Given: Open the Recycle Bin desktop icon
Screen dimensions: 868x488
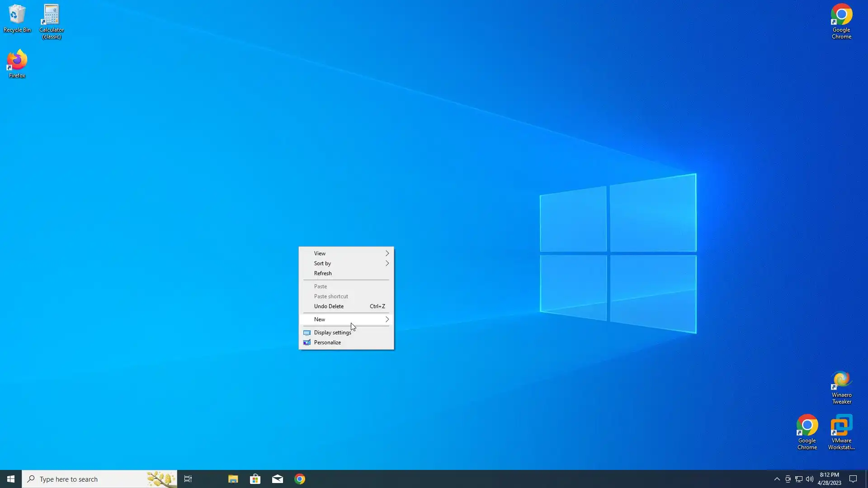Looking at the screenshot, I should [17, 18].
